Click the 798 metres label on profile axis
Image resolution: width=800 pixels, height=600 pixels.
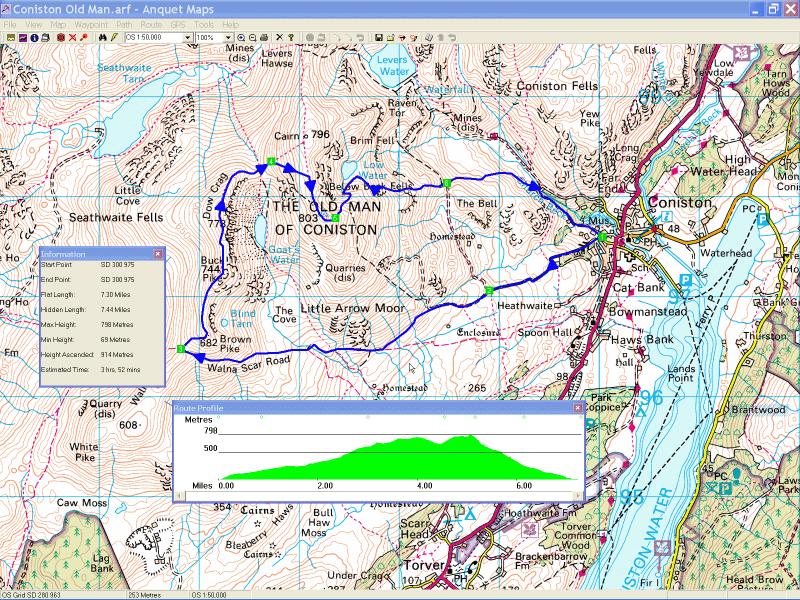(x=210, y=431)
